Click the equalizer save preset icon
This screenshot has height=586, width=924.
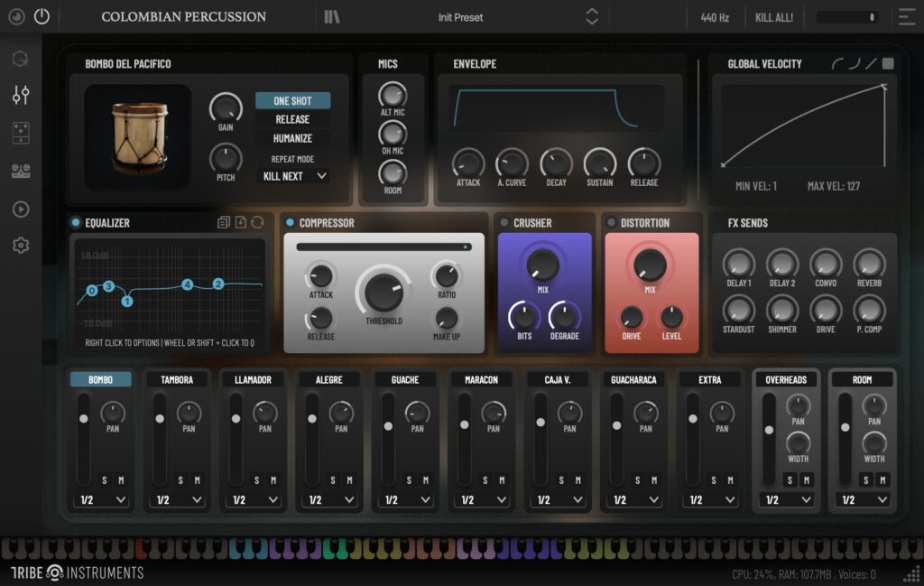(x=240, y=222)
